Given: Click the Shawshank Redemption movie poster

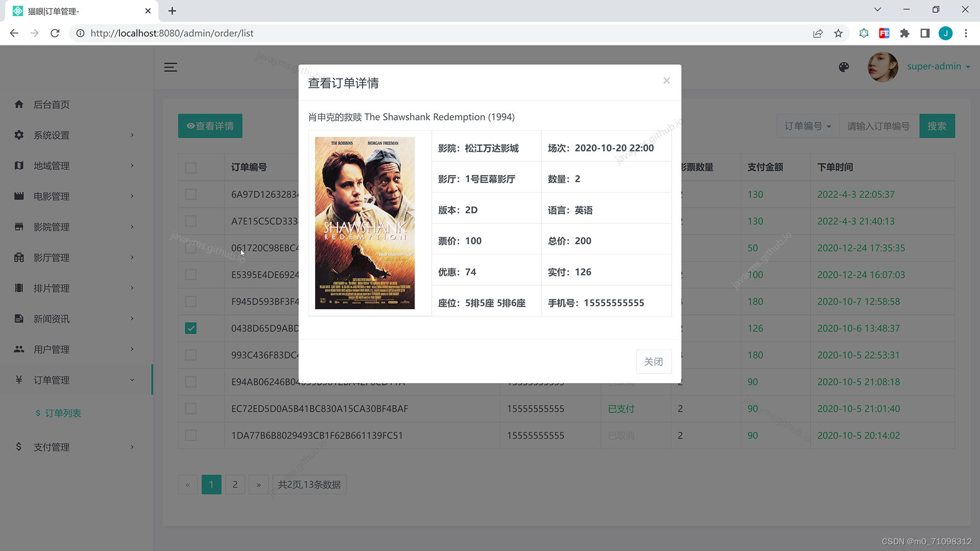Looking at the screenshot, I should (364, 223).
